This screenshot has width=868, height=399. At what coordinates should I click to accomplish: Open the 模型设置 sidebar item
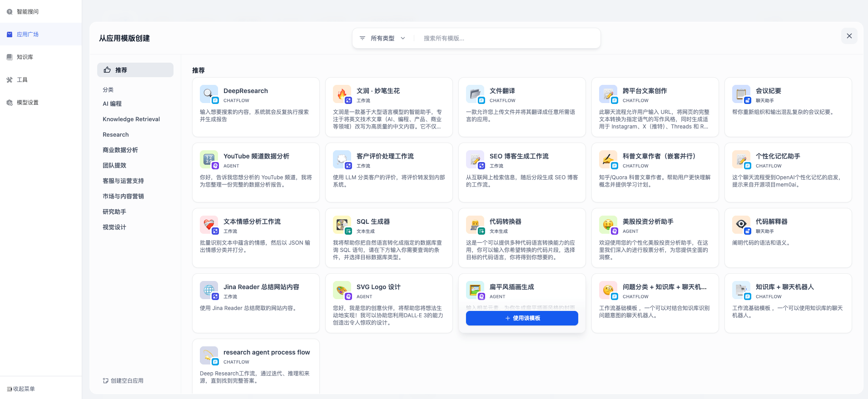point(27,103)
